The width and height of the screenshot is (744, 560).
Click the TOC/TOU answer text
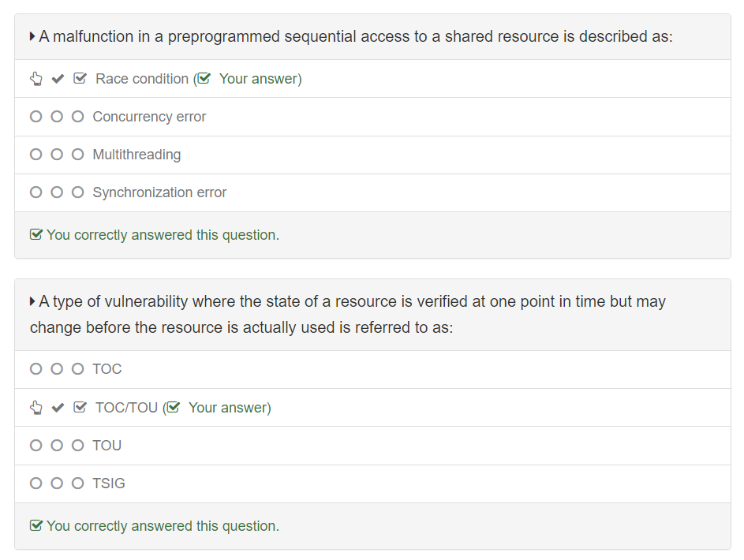coord(126,408)
